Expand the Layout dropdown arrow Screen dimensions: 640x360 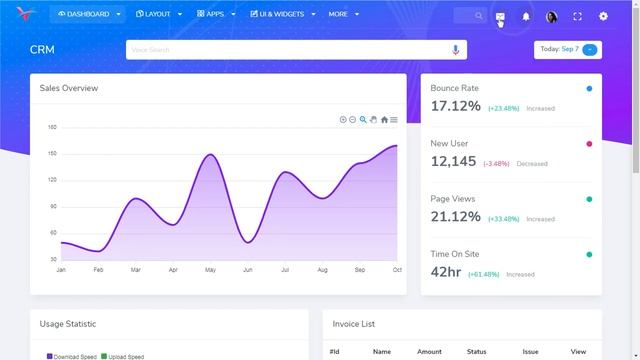(x=180, y=14)
